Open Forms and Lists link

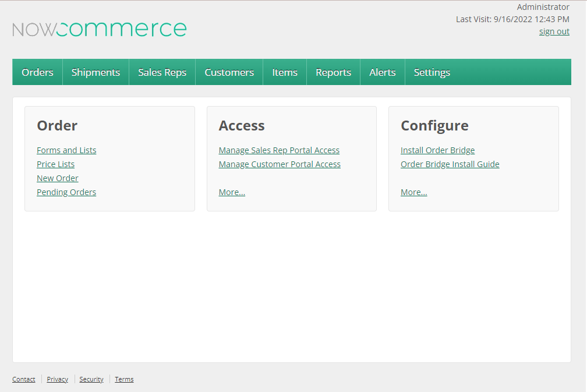(x=66, y=150)
